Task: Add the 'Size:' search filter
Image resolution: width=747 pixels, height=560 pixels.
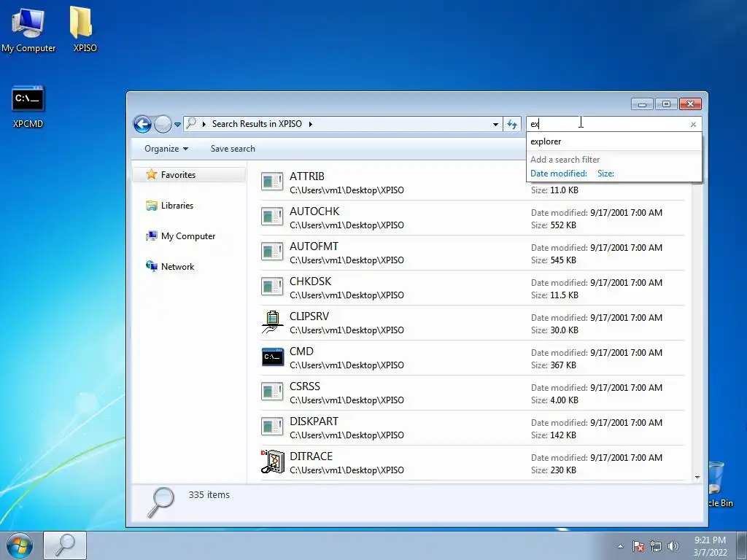Action: pyautogui.click(x=605, y=174)
